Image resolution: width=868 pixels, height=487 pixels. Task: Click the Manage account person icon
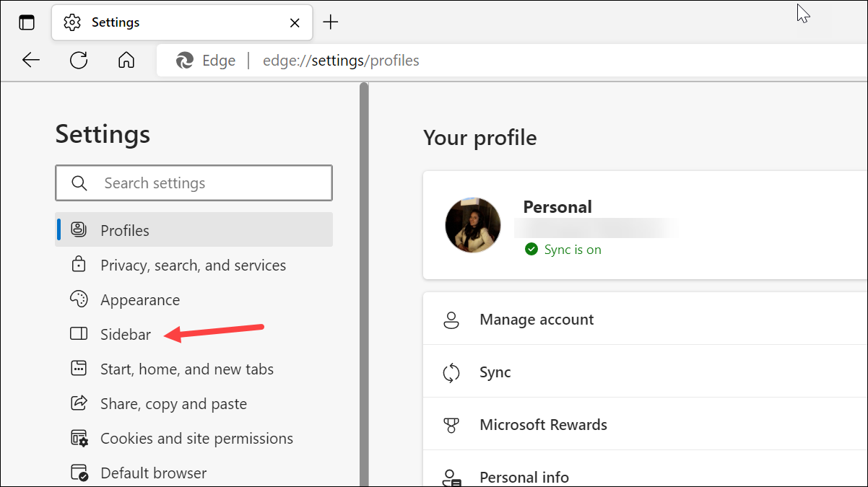(451, 320)
